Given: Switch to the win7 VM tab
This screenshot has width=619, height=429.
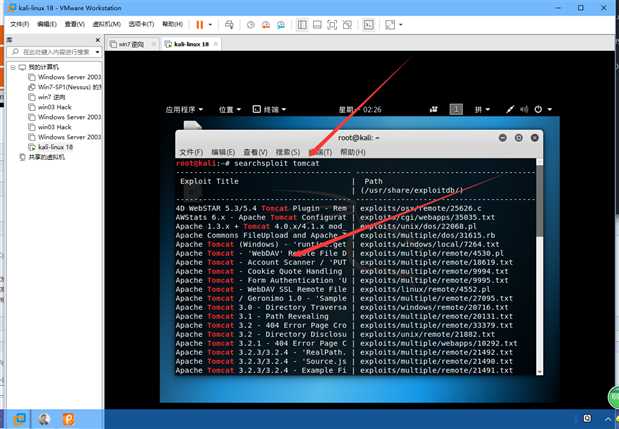Looking at the screenshot, I should 131,44.
